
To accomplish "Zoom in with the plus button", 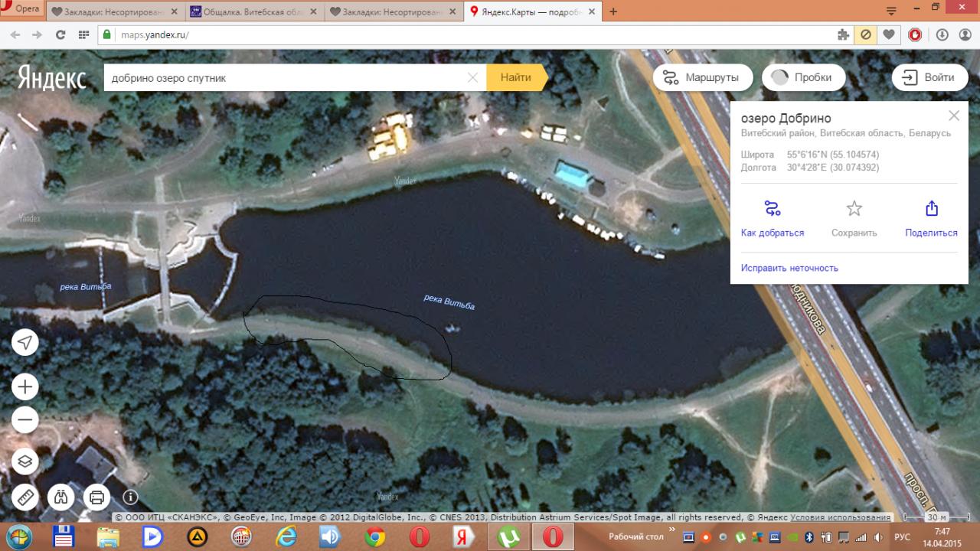I will click(25, 387).
